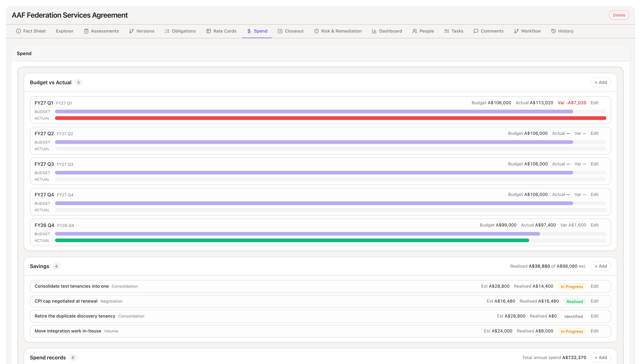The width and height of the screenshot is (641, 364).
Task: Edit the CPI cap negotiated savings row
Action: pos(595,301)
